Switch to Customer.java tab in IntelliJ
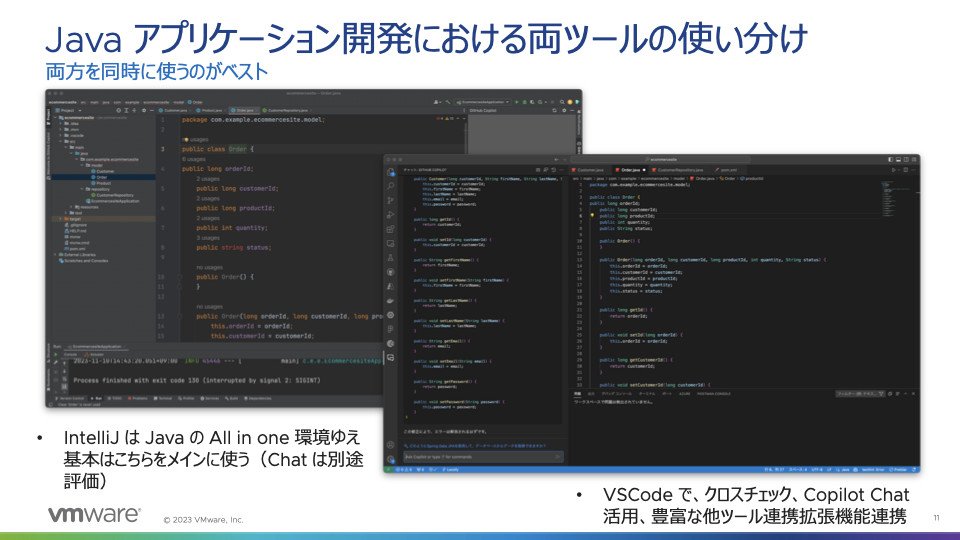Viewport: 960px width, 540px height. point(175,110)
